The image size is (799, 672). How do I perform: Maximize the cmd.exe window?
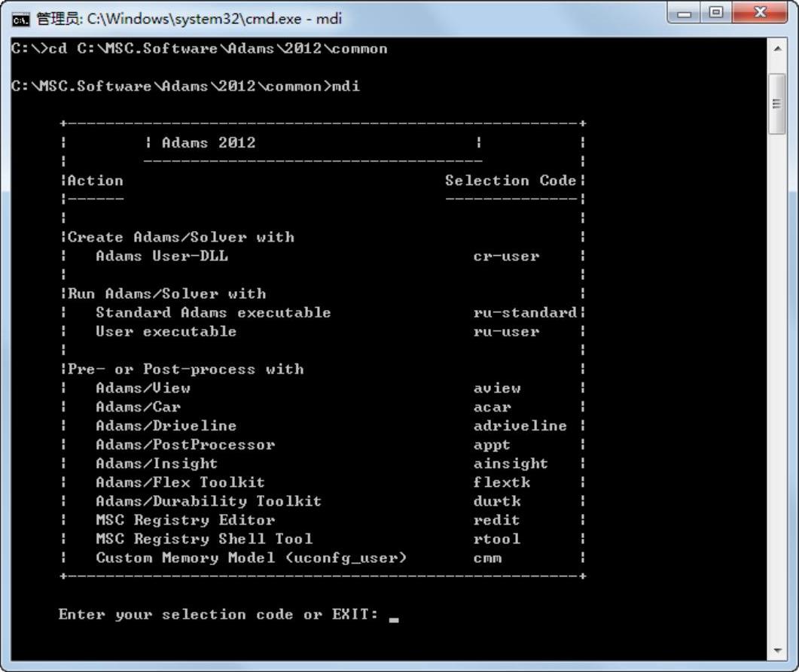(716, 13)
